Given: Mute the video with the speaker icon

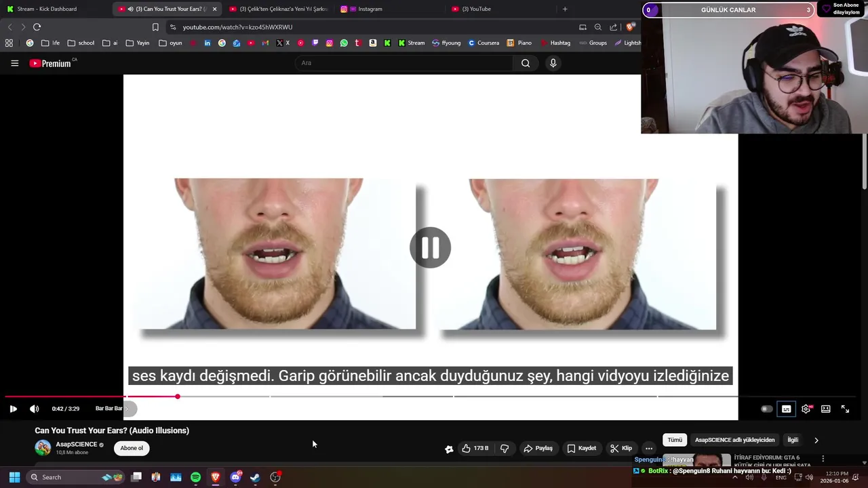Looking at the screenshot, I should [x=34, y=409].
